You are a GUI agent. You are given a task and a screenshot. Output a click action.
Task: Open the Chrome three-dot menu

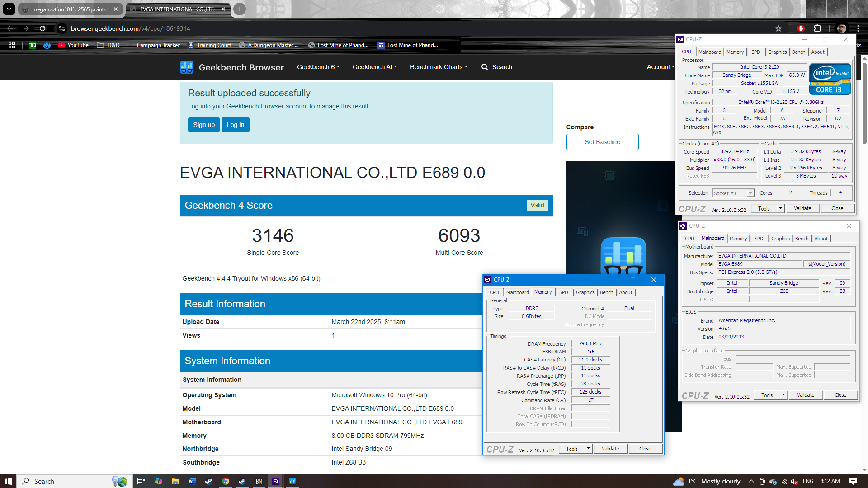858,28
